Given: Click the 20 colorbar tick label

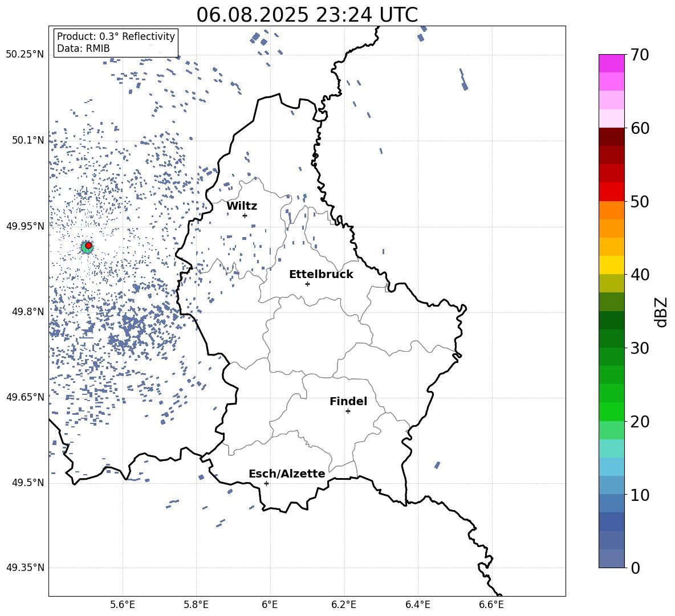Looking at the screenshot, I should point(640,422).
